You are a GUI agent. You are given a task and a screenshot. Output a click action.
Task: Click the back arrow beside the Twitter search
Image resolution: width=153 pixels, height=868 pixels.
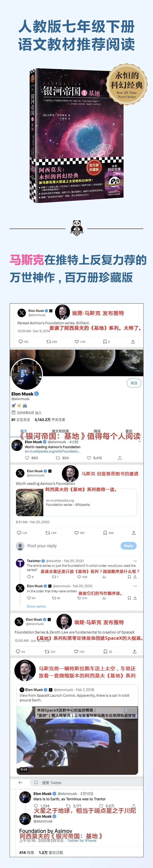21,782
